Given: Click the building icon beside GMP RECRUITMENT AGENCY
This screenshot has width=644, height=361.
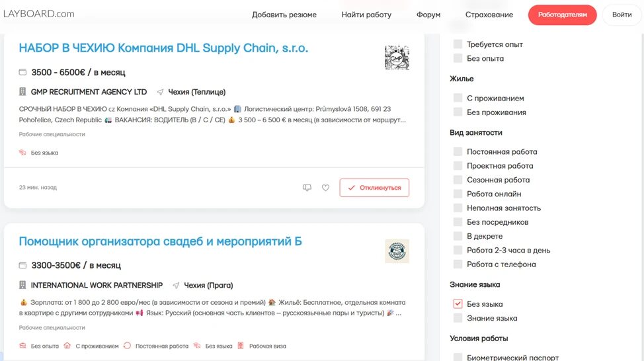Looking at the screenshot, I should pyautogui.click(x=22, y=92).
